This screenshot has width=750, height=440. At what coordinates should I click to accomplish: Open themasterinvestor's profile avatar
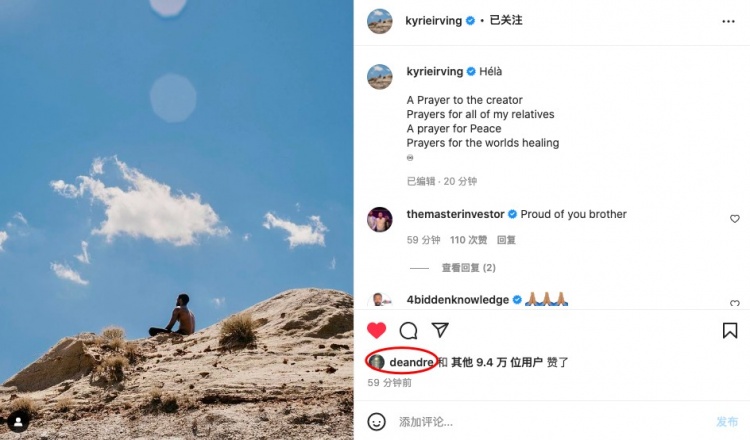pyautogui.click(x=380, y=220)
